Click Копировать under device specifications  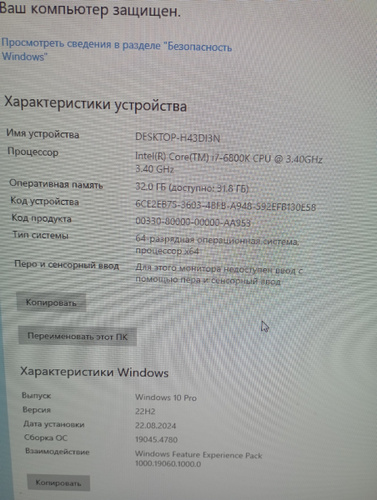point(51,303)
